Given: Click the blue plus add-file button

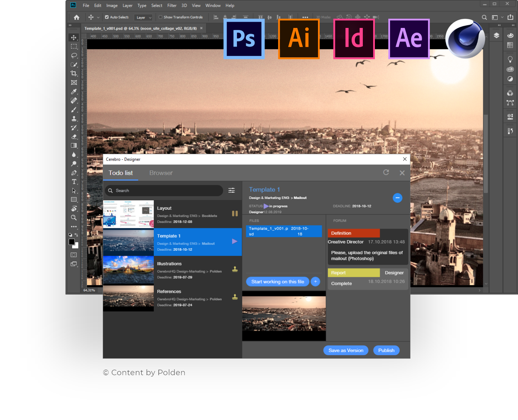Looking at the screenshot, I should click(315, 282).
